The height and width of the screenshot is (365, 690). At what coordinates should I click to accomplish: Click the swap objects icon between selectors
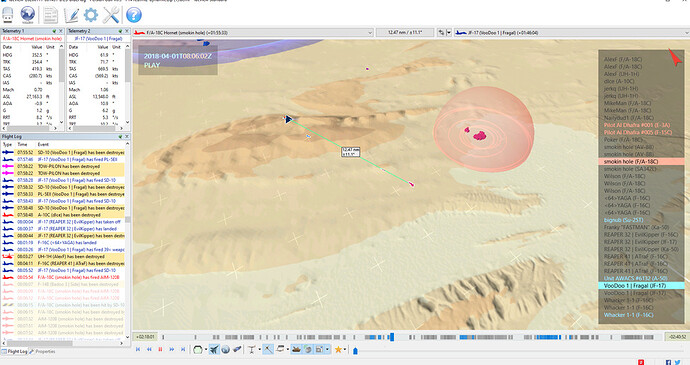(x=441, y=33)
